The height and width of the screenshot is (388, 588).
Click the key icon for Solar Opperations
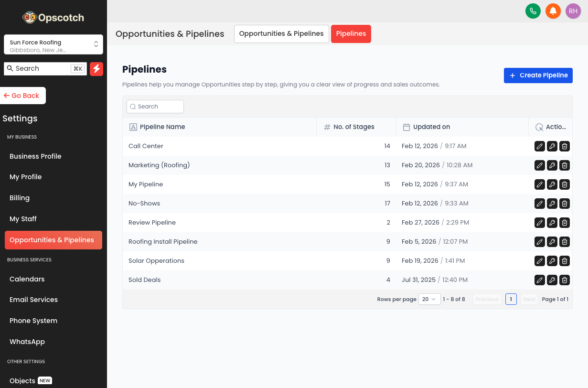coord(552,261)
